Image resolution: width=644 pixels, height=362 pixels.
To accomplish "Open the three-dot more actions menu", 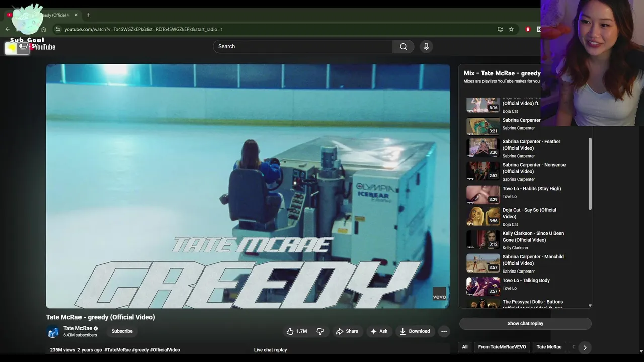I will pos(444,331).
